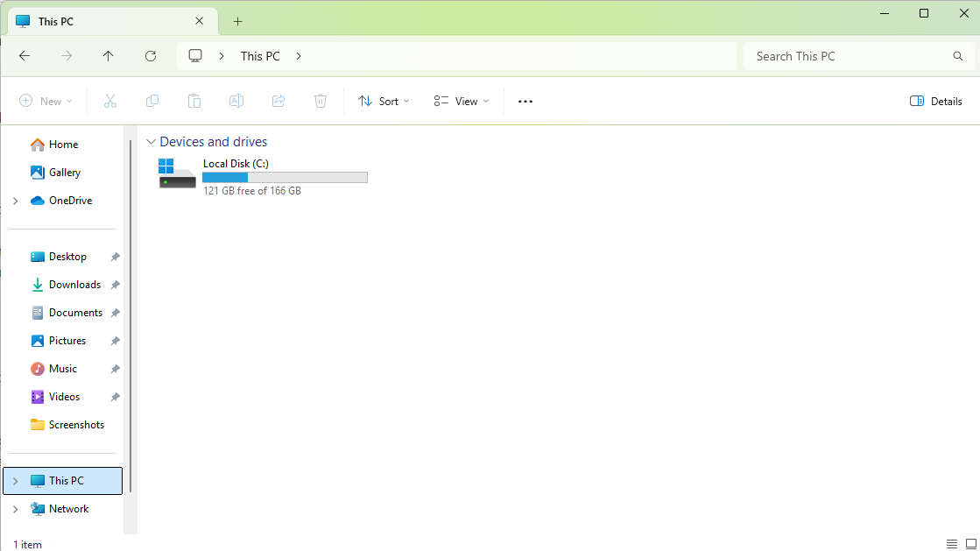Click the Refresh icon in navigation bar
Image resolution: width=980 pixels, height=551 pixels.
151,56
